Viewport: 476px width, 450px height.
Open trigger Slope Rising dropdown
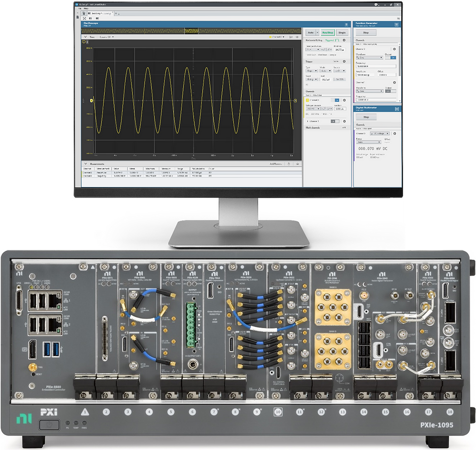[x=312, y=79]
